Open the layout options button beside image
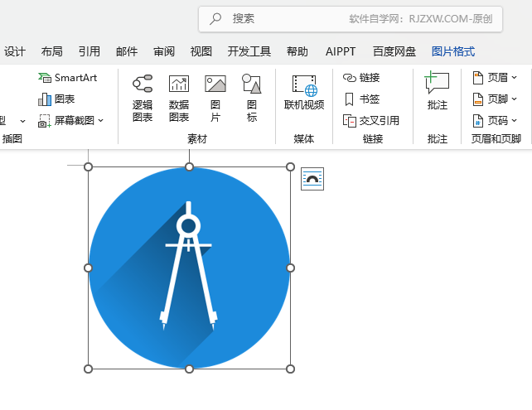 pyautogui.click(x=312, y=179)
